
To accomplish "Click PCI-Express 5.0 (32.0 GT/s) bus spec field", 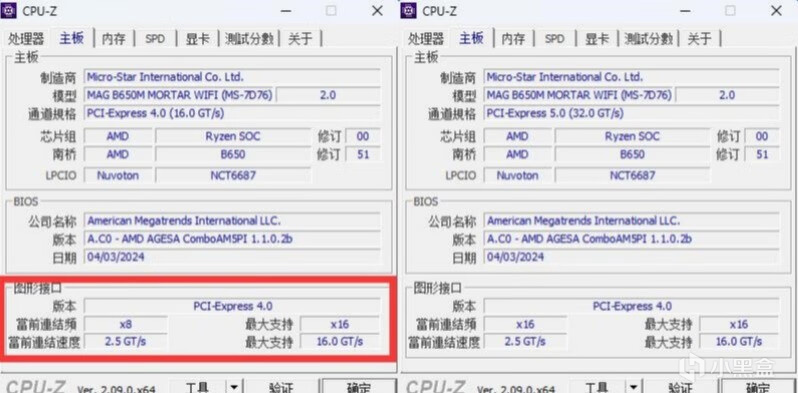I will [x=631, y=113].
